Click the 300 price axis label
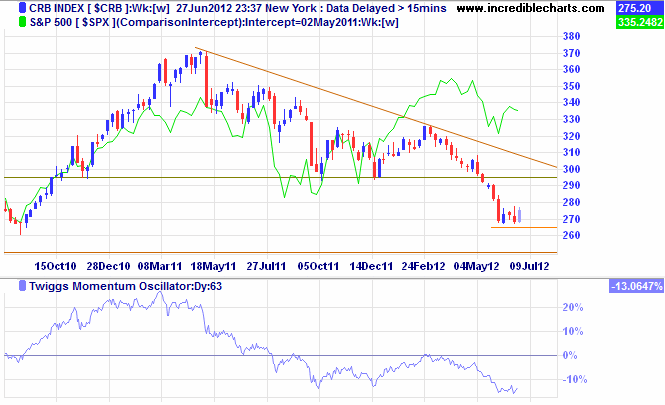 coord(571,169)
